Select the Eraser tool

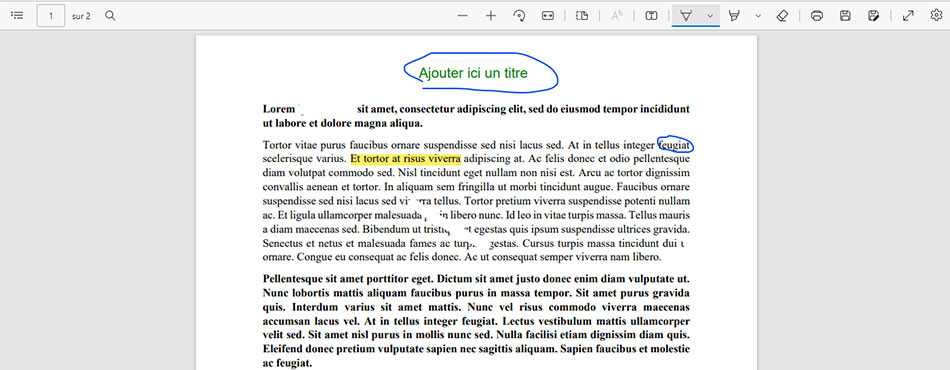(x=782, y=16)
